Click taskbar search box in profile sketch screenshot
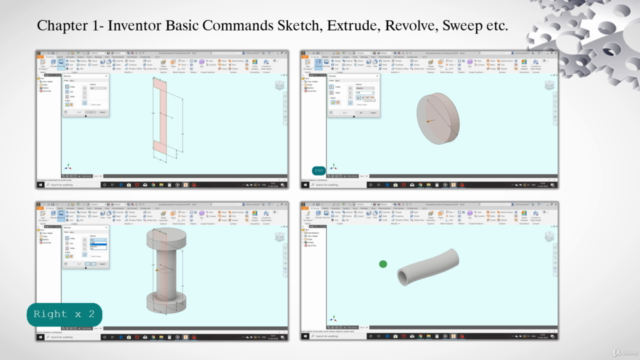The height and width of the screenshot is (360, 640). tap(73, 185)
